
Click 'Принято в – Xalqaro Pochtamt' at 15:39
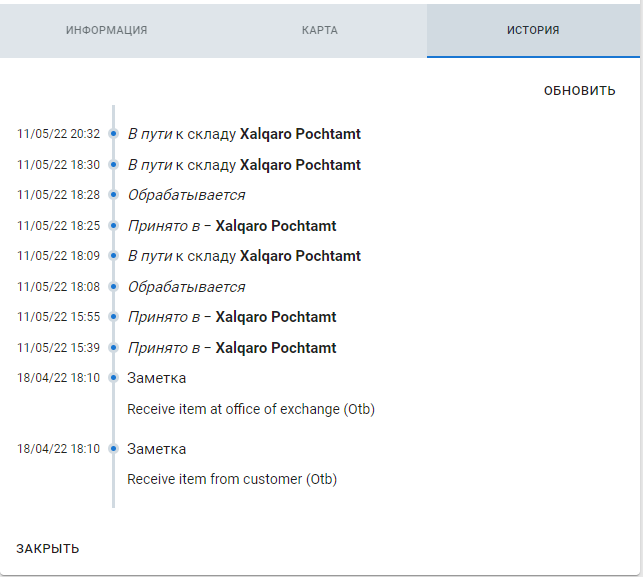[232, 348]
